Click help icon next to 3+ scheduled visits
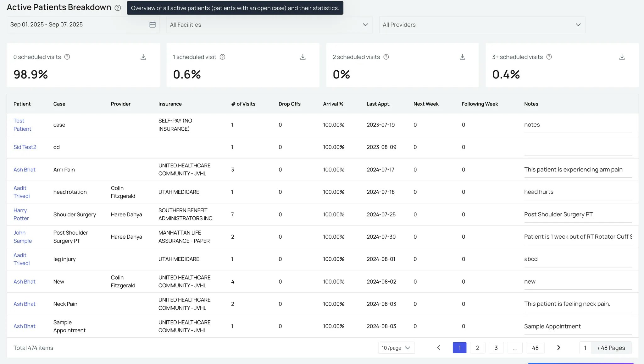This screenshot has width=644, height=364. (x=549, y=57)
